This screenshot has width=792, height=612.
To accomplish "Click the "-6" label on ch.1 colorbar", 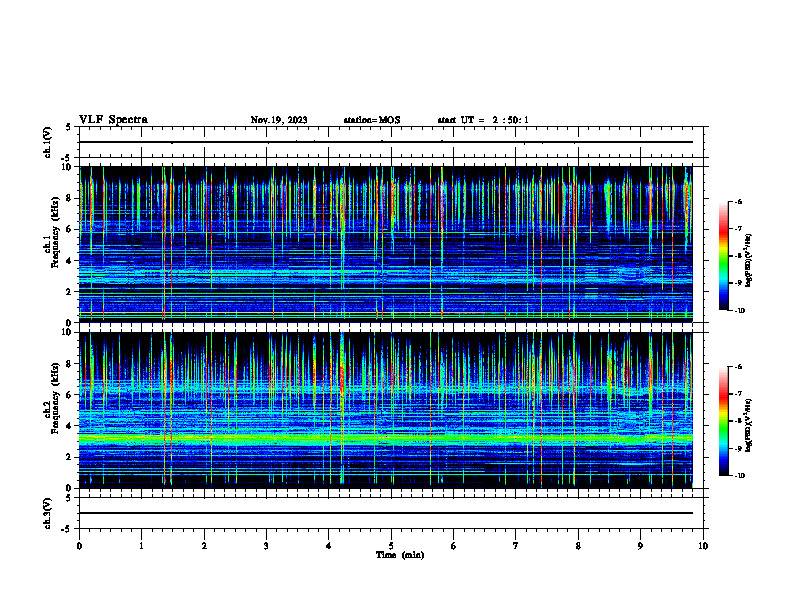I will point(738,202).
